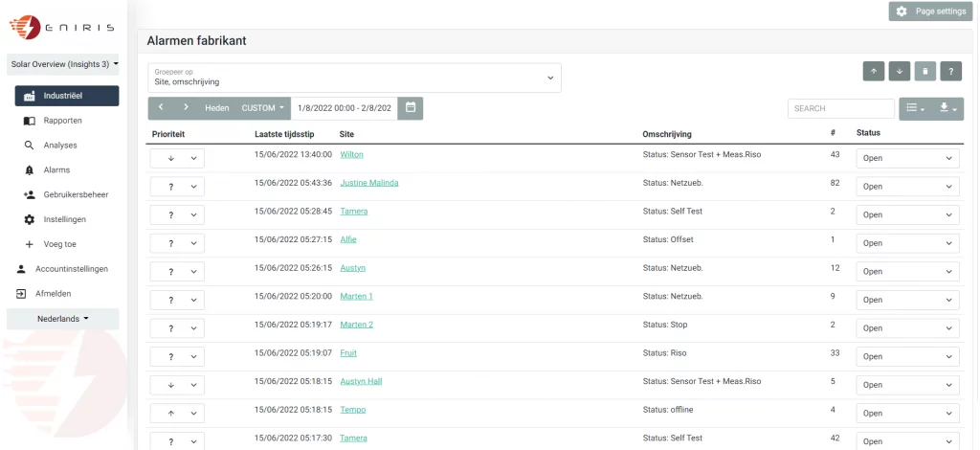980x450 pixels.
Task: Open Accountinstellingen
Action: [x=71, y=269]
